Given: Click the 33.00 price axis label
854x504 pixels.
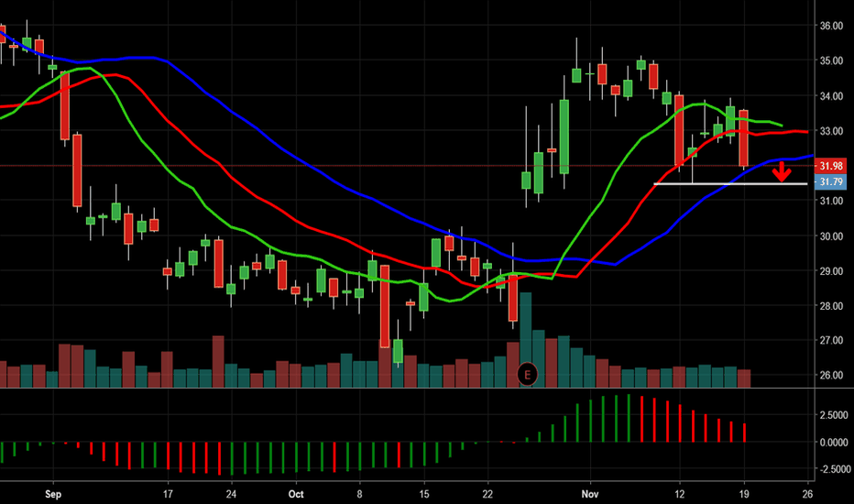Looking at the screenshot, I should [832, 131].
